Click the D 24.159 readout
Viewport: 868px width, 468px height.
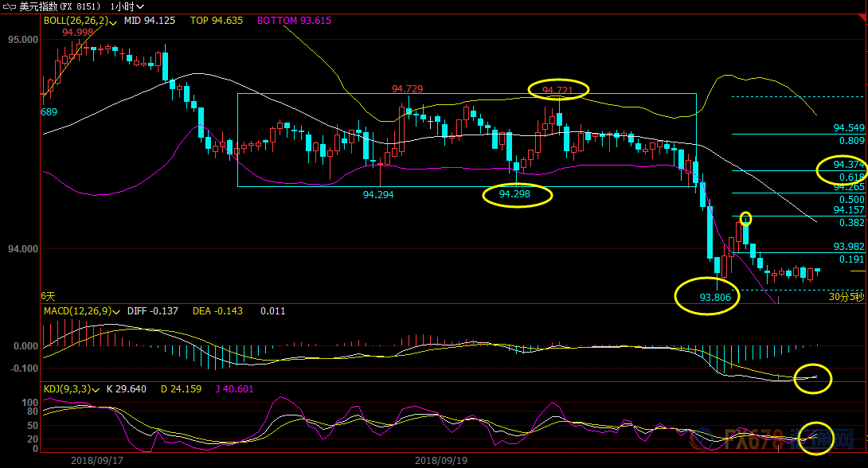click(x=181, y=389)
